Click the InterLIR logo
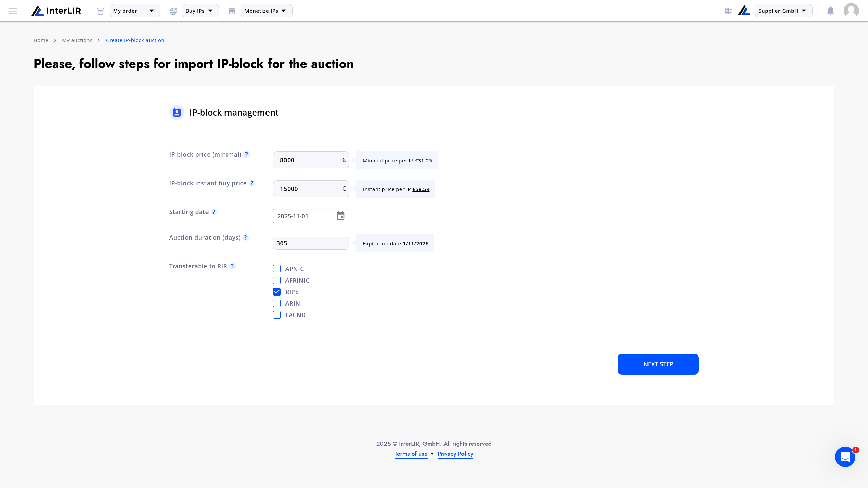Image resolution: width=868 pixels, height=488 pixels. (x=56, y=11)
